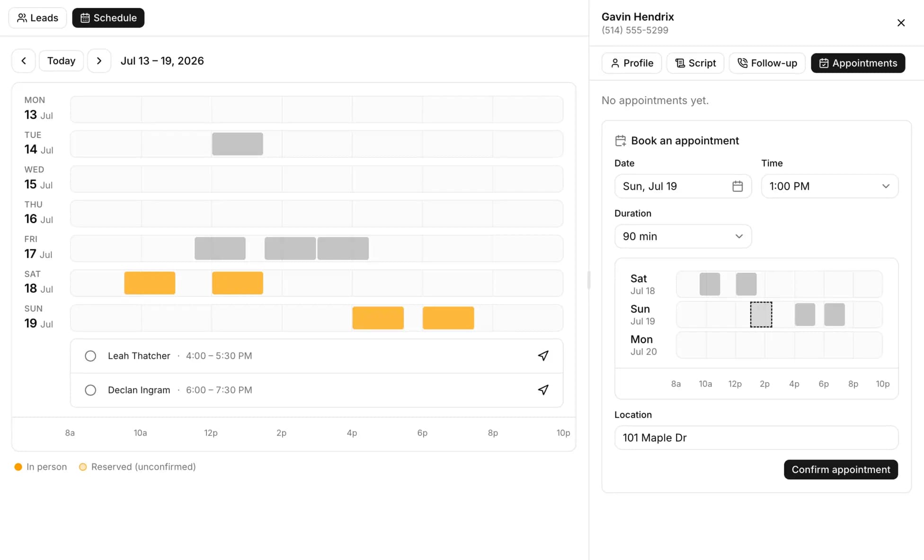Click the Location field with 101 Maple Dr
This screenshot has height=560, width=924.
pyautogui.click(x=756, y=438)
